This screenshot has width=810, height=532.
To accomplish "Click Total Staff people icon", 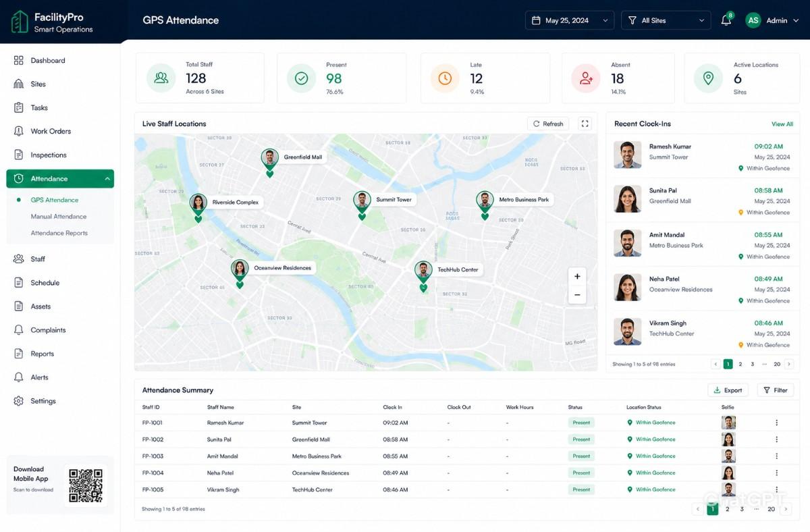I will click(161, 78).
